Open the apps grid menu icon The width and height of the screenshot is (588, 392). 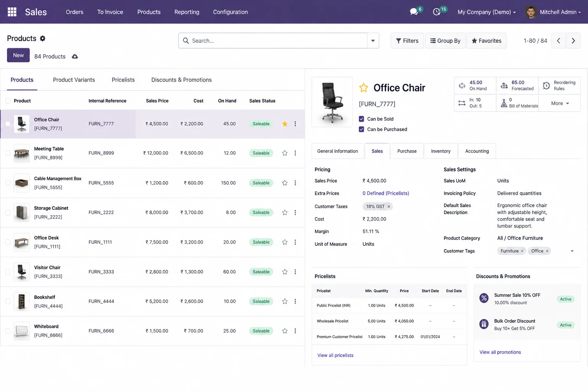coord(12,12)
